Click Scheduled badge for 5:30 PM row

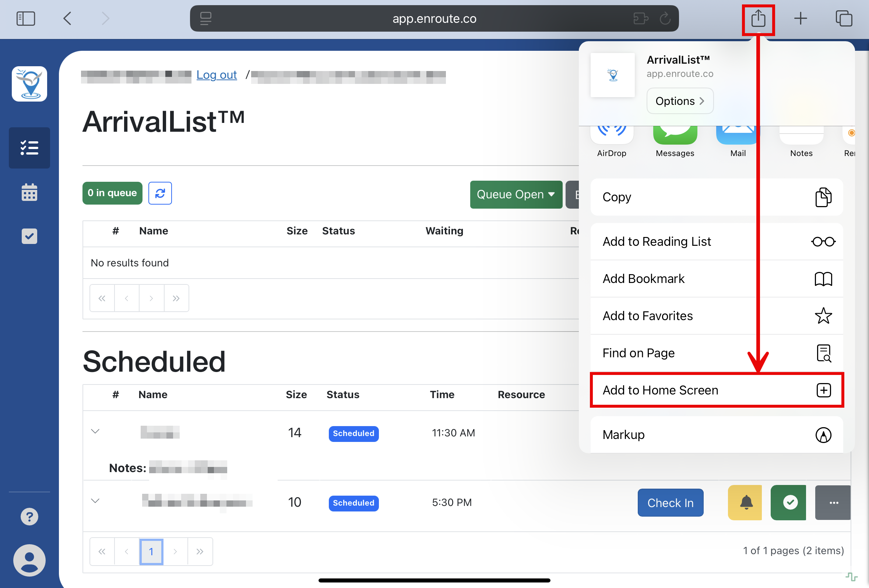[x=353, y=503]
